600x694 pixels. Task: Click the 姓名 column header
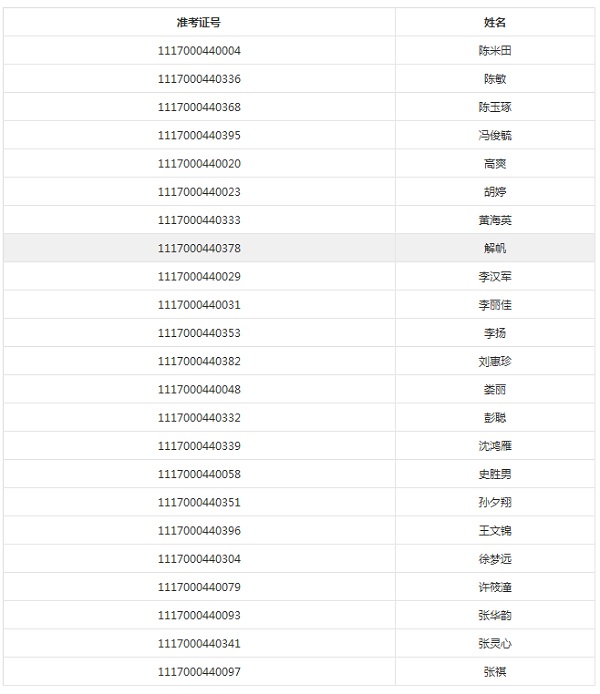pos(495,22)
